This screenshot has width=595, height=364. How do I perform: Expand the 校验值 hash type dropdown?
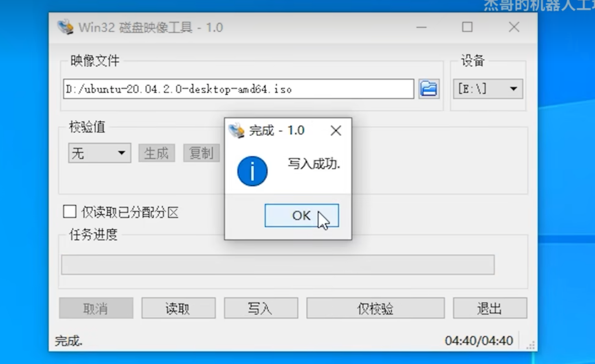99,153
